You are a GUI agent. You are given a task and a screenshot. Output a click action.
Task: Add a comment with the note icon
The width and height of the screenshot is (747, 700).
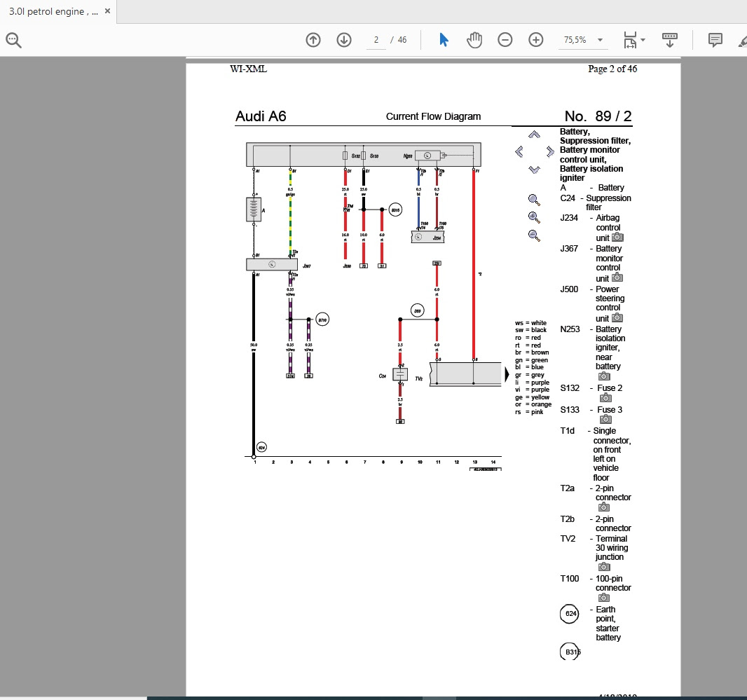pyautogui.click(x=715, y=40)
